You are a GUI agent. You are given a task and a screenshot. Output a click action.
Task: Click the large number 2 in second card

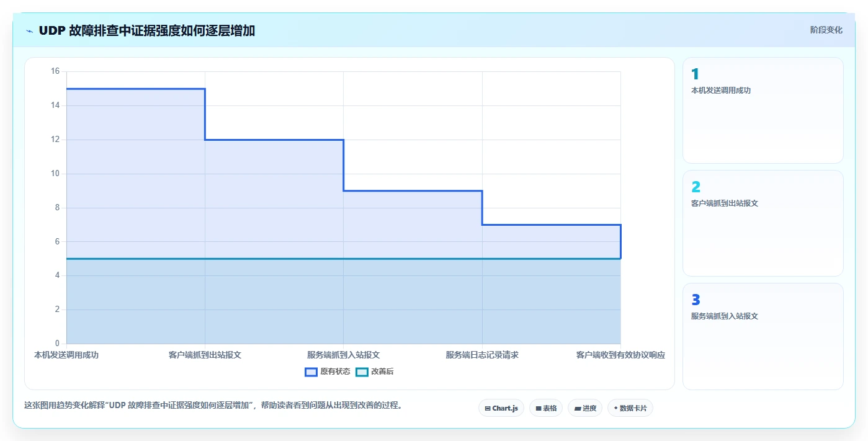696,187
